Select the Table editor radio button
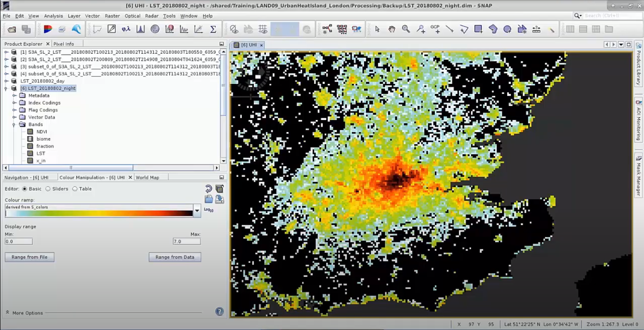 75,189
